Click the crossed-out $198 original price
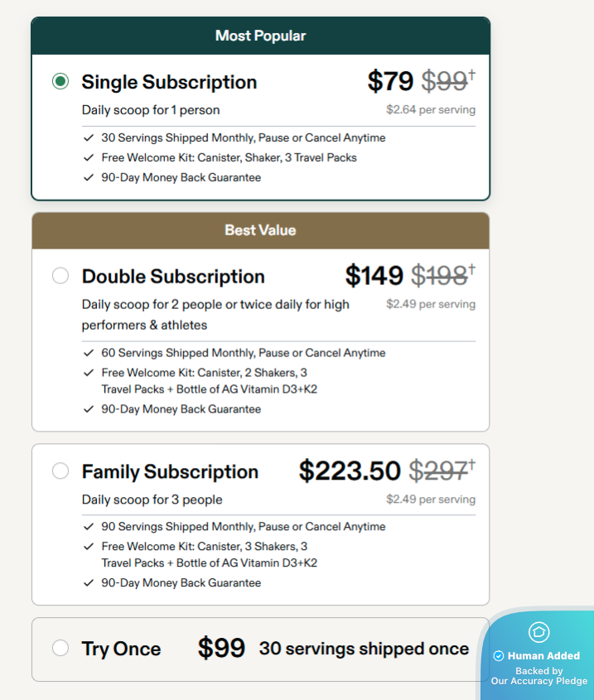The width and height of the screenshot is (594, 700). pyautogui.click(x=439, y=276)
